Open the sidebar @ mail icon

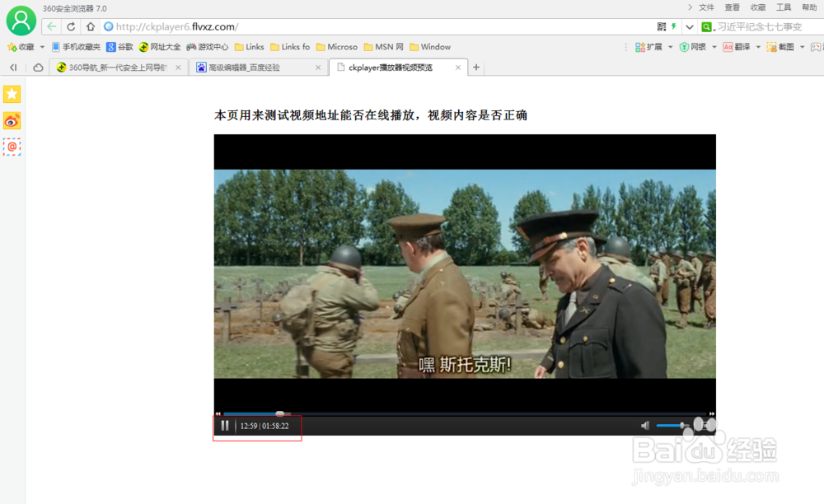(x=12, y=147)
